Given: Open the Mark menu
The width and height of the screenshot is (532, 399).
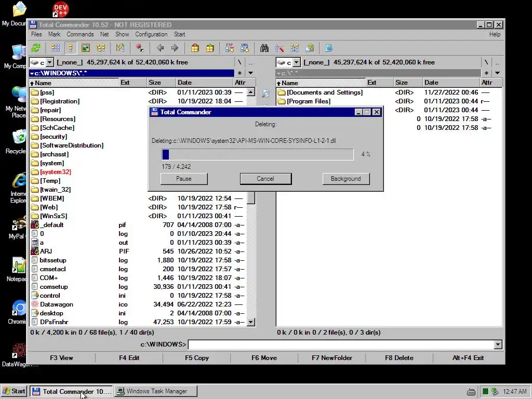Looking at the screenshot, I should click(x=54, y=34).
